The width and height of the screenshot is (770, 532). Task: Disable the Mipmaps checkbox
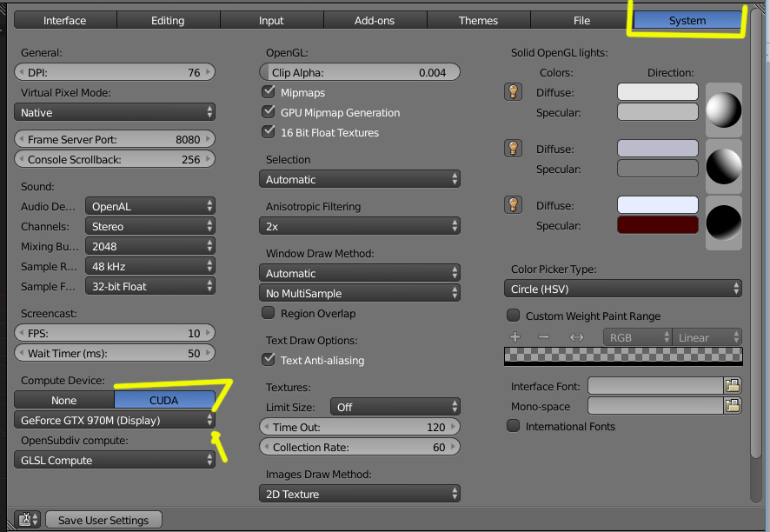pyautogui.click(x=269, y=91)
